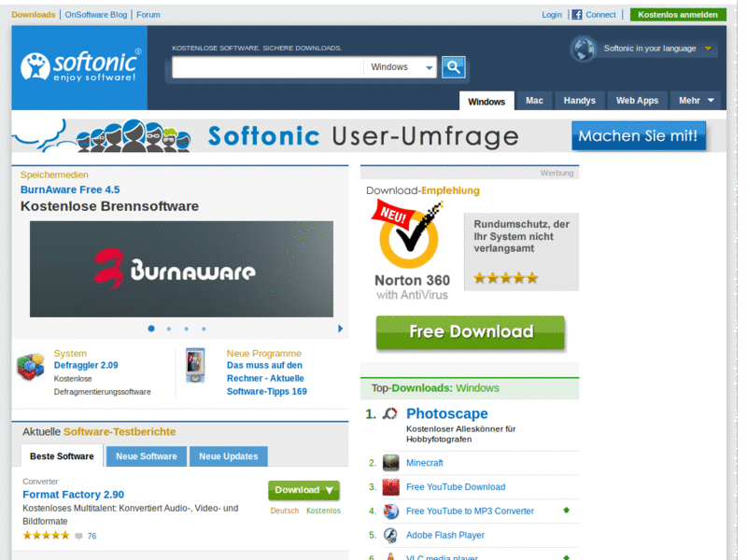Viewport: 747px width, 560px height.
Task: Open the OnSoftware Blog link
Action: point(96,15)
